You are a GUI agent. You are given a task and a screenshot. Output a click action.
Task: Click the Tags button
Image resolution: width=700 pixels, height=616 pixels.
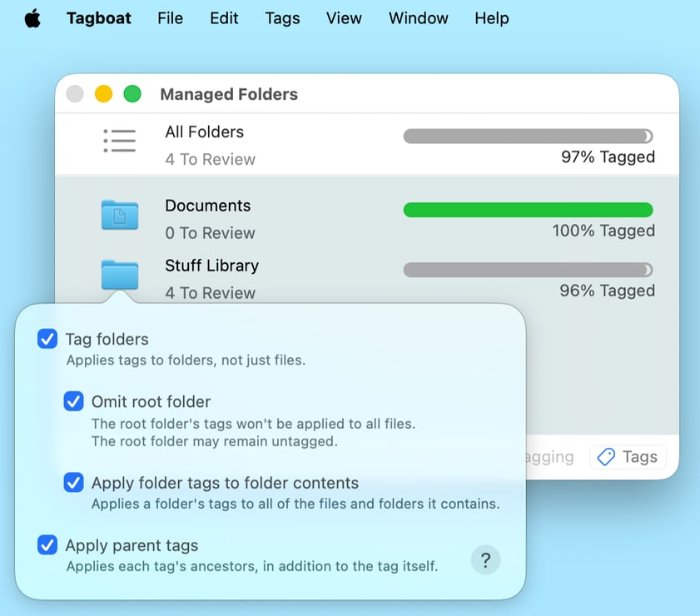(x=628, y=456)
